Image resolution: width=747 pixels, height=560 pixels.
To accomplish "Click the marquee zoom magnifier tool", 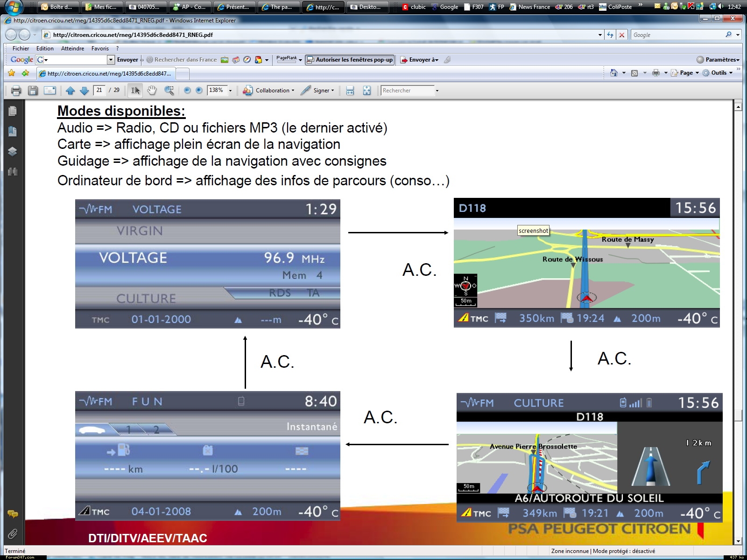I will coord(169,91).
